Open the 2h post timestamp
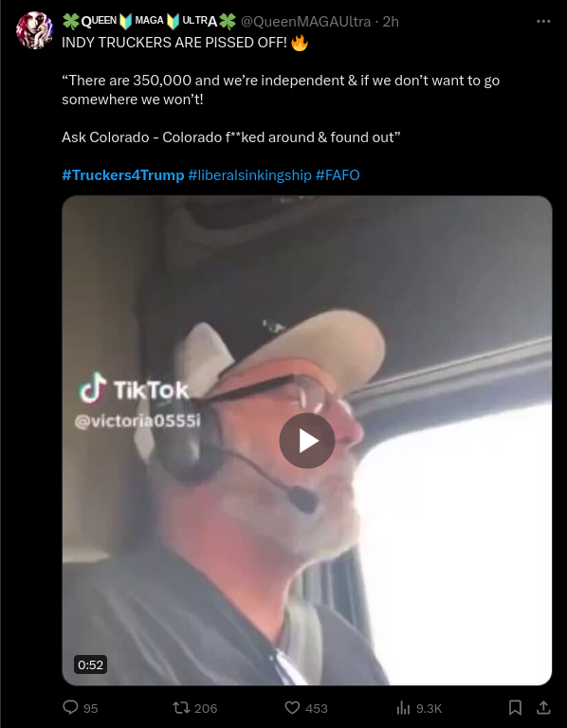 point(391,22)
